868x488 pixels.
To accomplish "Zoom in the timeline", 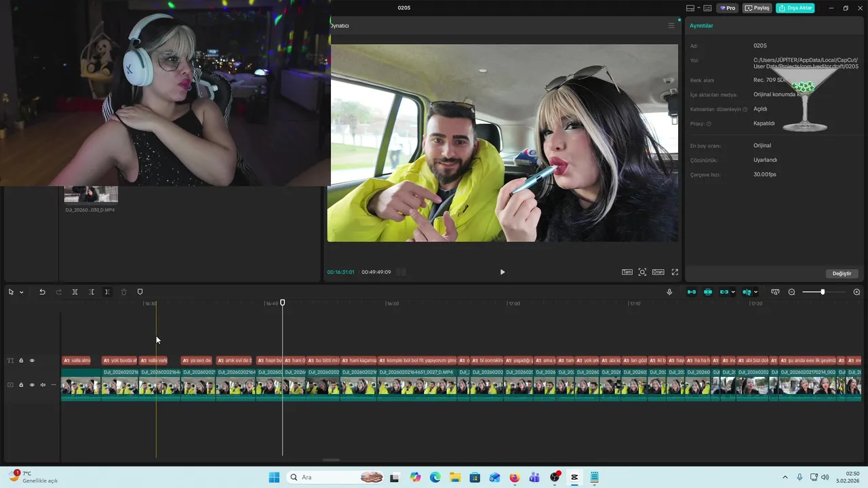I will pyautogui.click(x=856, y=292).
